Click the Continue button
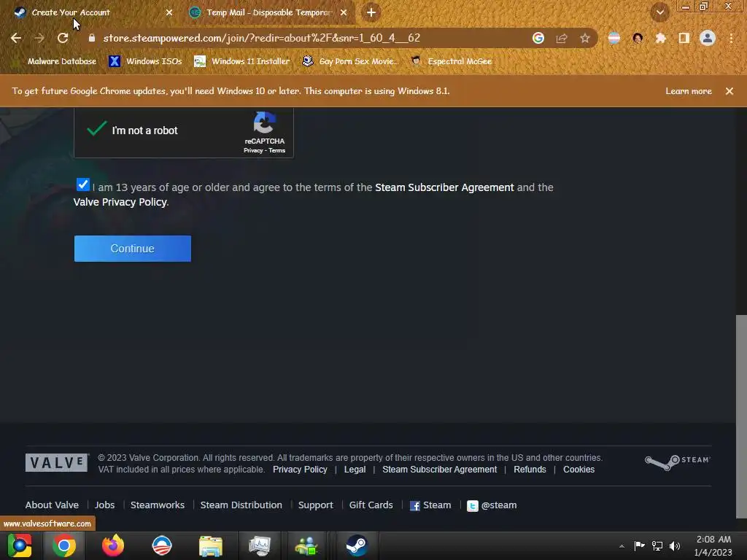Screen dimensions: 747x560 pyautogui.click(x=133, y=249)
